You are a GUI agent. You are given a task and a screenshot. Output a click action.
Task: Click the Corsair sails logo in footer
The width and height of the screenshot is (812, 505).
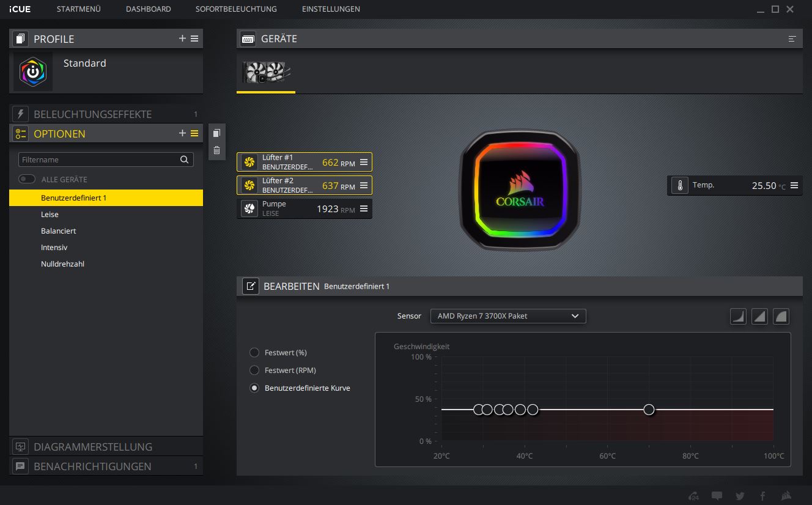(x=787, y=496)
